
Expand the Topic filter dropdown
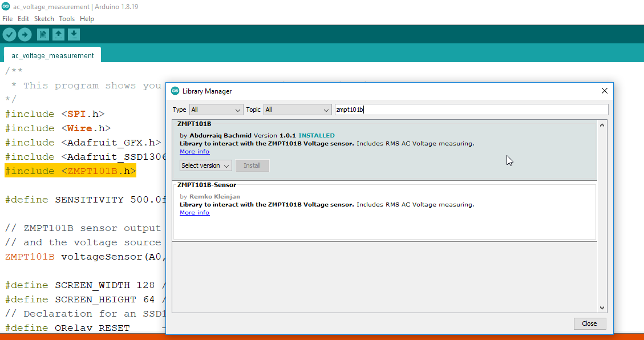(297, 110)
